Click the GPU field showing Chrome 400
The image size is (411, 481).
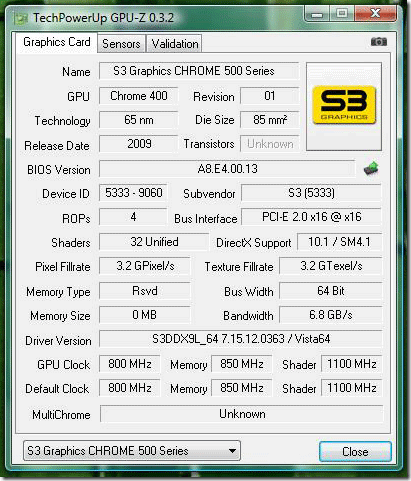click(139, 96)
